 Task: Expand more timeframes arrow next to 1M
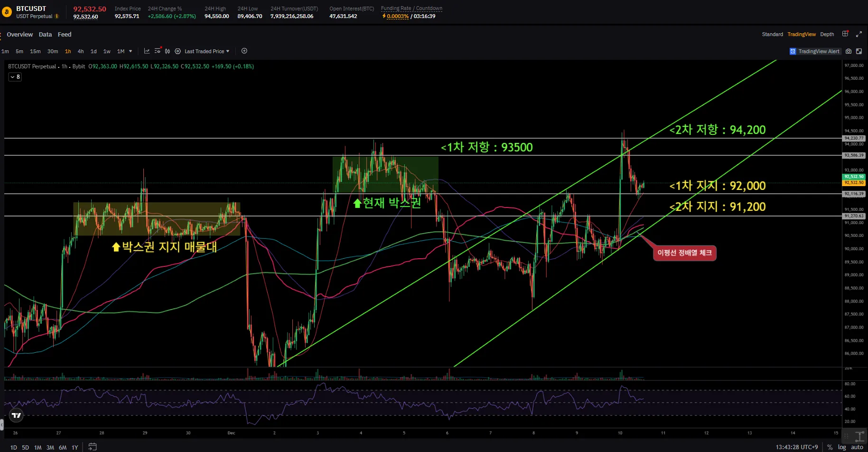point(131,51)
